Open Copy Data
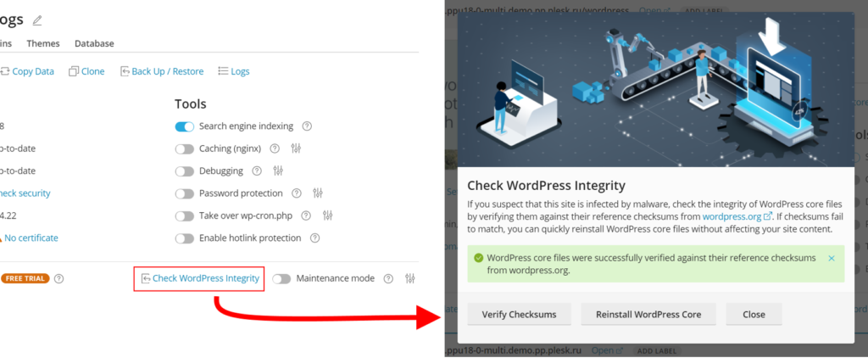Screen dimensions: 868x358 (x=33, y=71)
